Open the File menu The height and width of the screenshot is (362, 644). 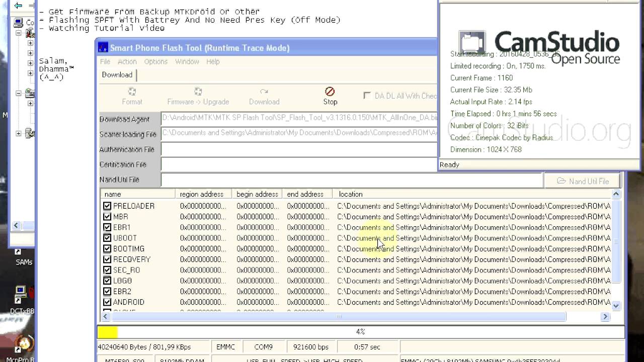[105, 61]
